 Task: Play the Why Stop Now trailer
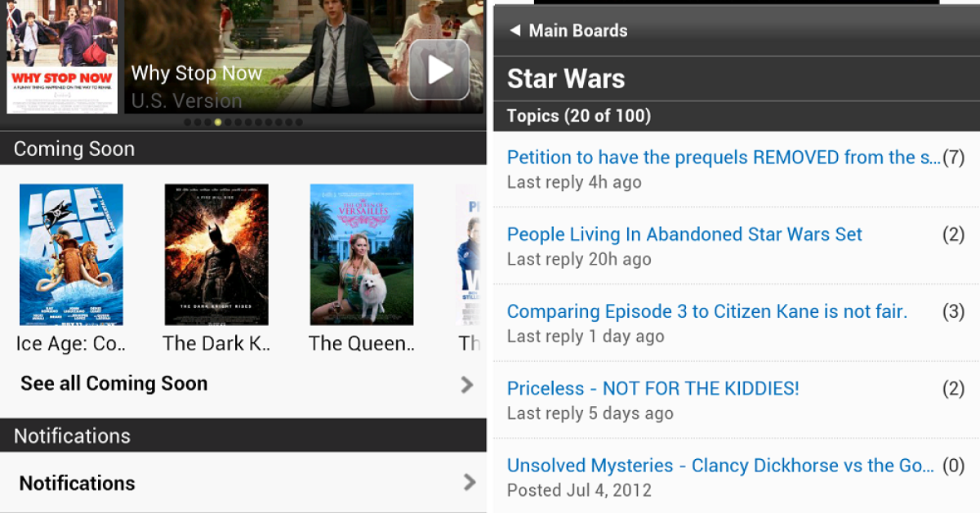click(439, 69)
